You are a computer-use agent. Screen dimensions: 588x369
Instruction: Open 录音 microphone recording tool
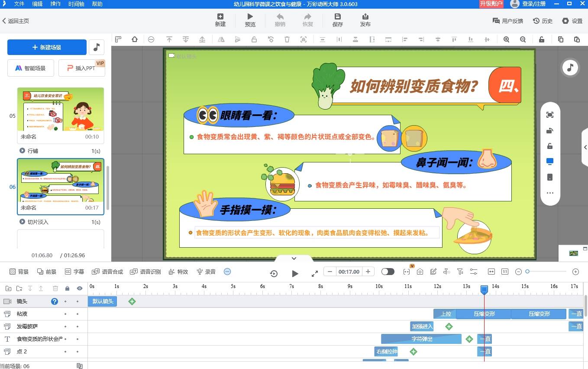point(206,272)
